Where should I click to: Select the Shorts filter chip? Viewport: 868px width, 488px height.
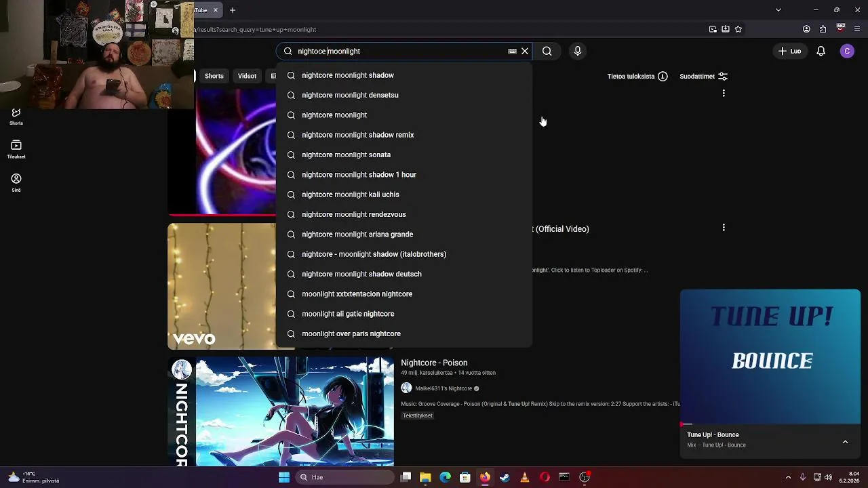click(x=214, y=76)
